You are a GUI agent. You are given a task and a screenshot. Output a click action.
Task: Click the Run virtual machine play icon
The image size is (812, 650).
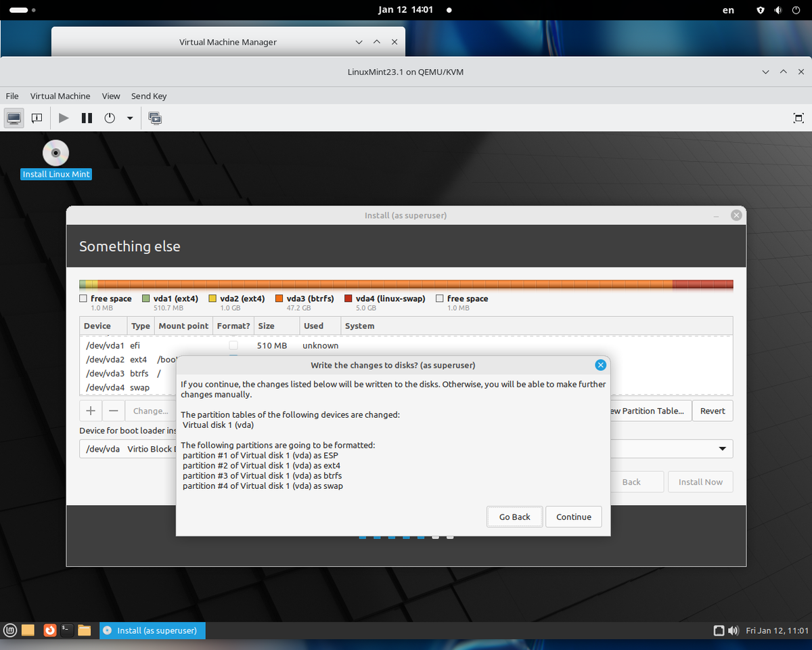point(64,118)
